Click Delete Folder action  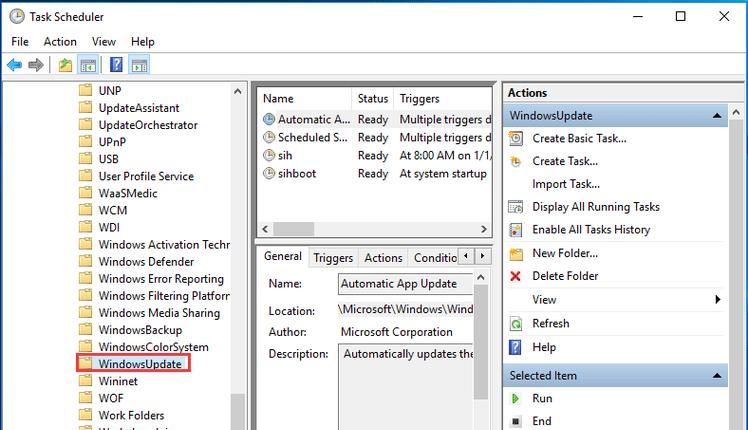[565, 276]
